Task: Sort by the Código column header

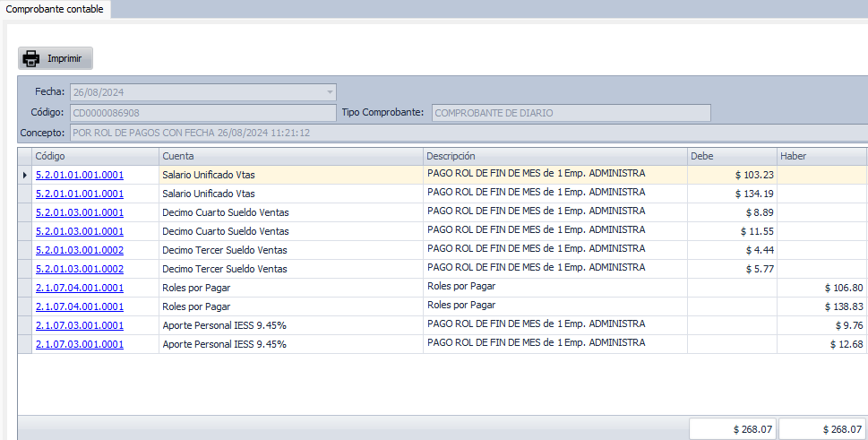Action: click(94, 156)
